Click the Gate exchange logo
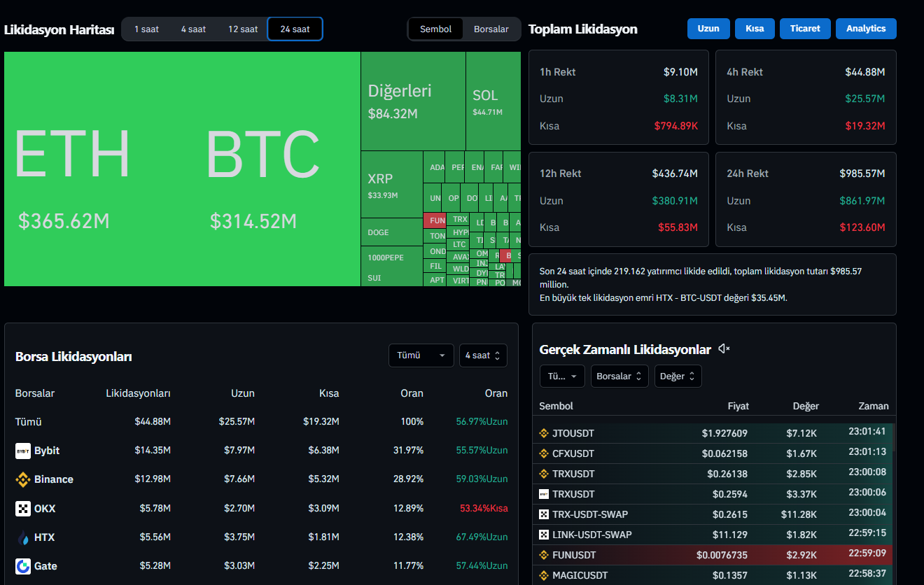 pos(23,566)
